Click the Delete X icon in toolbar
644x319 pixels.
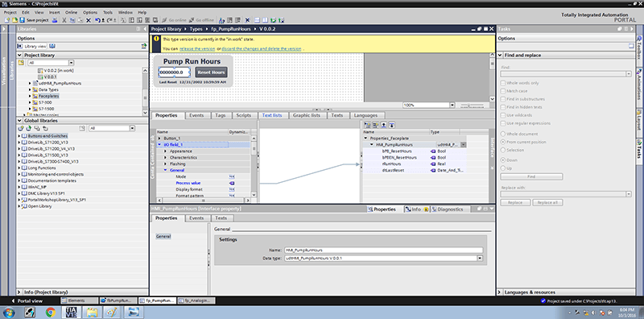click(x=89, y=19)
